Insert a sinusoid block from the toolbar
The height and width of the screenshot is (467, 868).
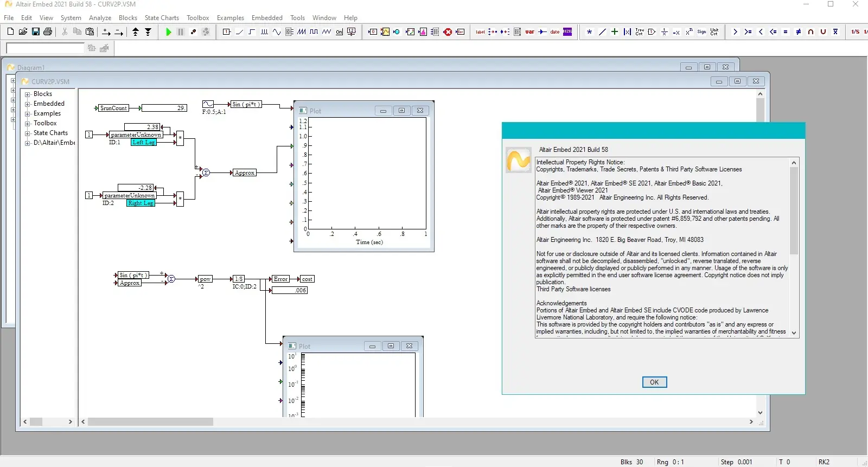tap(277, 32)
